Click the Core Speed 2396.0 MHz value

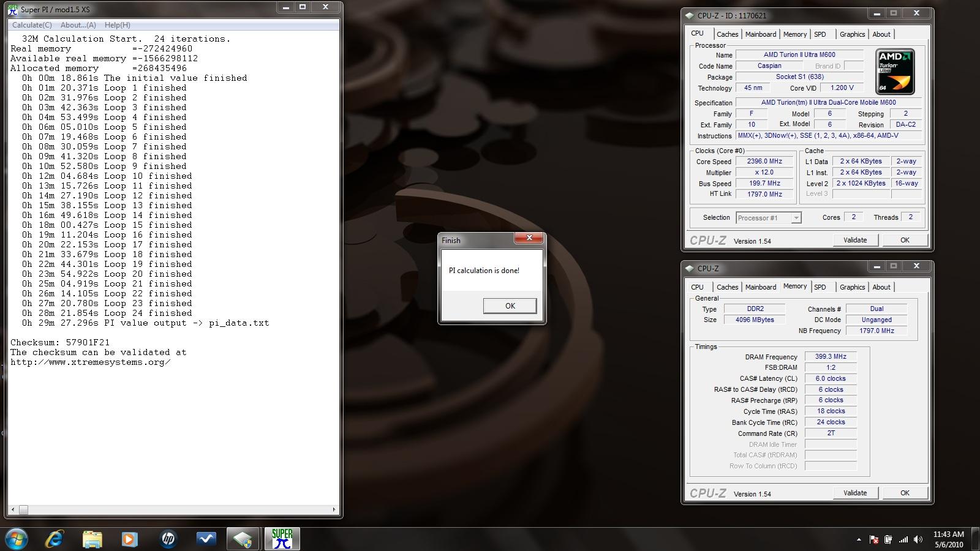(764, 162)
